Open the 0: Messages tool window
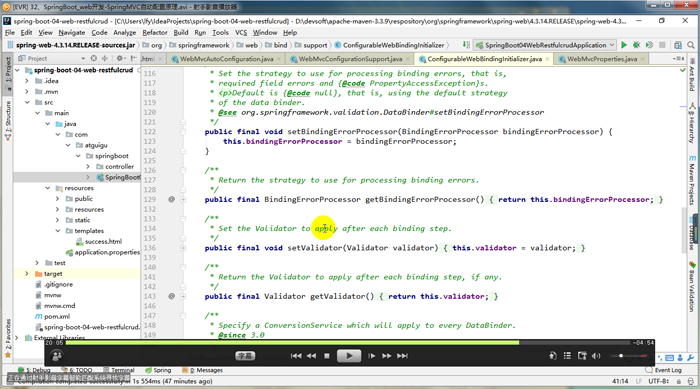Viewport: 700px width, 389px height. click(x=202, y=370)
